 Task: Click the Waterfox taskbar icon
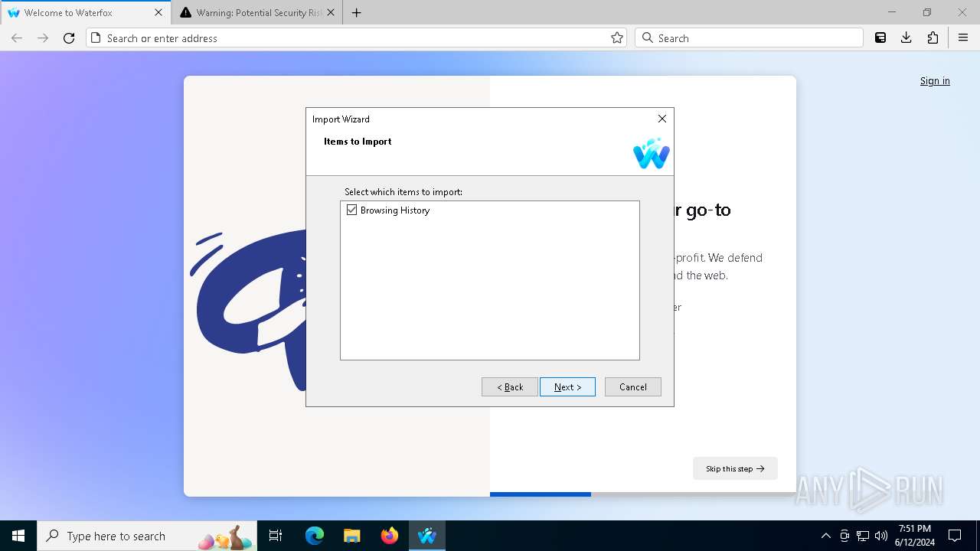point(427,536)
